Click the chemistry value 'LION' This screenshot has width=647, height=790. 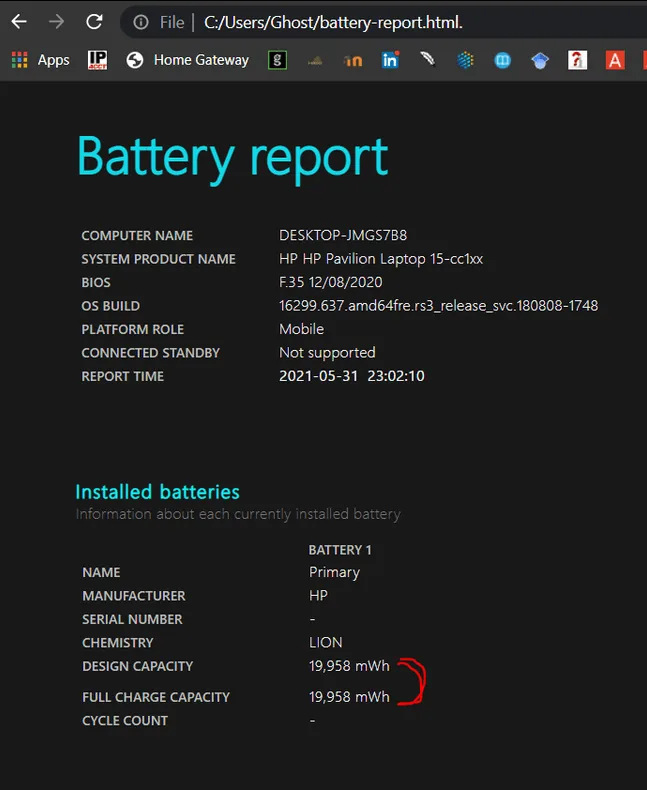point(326,642)
